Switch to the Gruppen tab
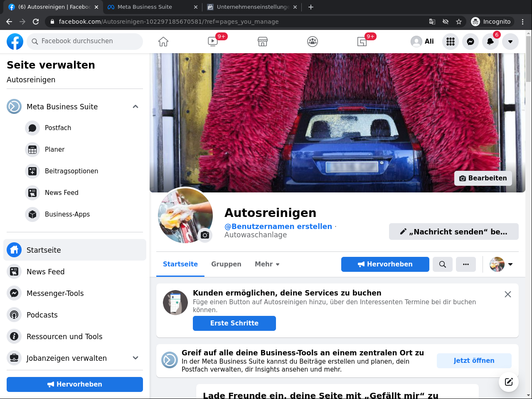 click(x=226, y=264)
